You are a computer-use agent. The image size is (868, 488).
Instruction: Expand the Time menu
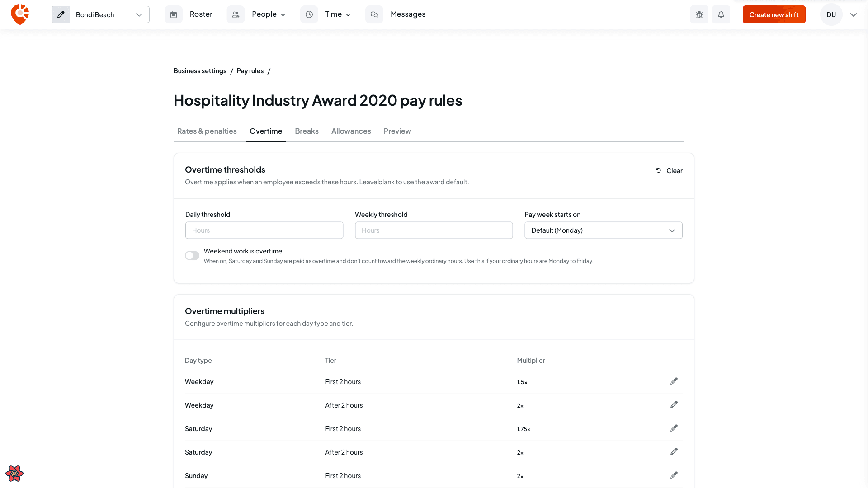click(x=338, y=14)
